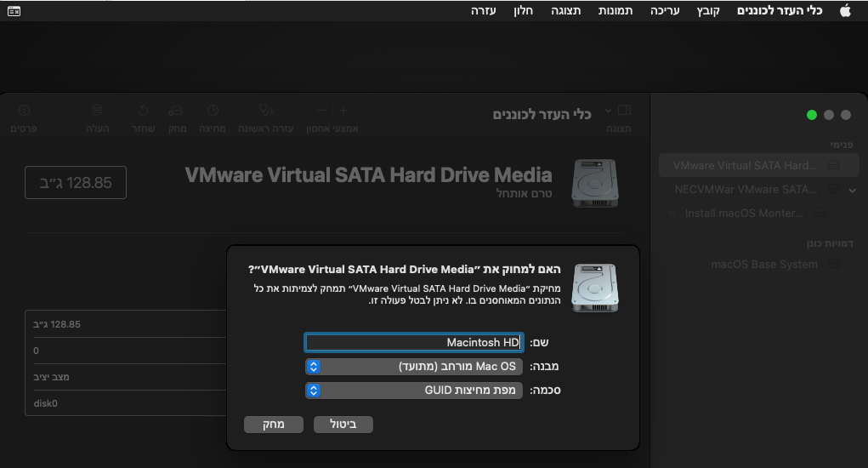Click the שחזר restore icon

pyautogui.click(x=143, y=111)
